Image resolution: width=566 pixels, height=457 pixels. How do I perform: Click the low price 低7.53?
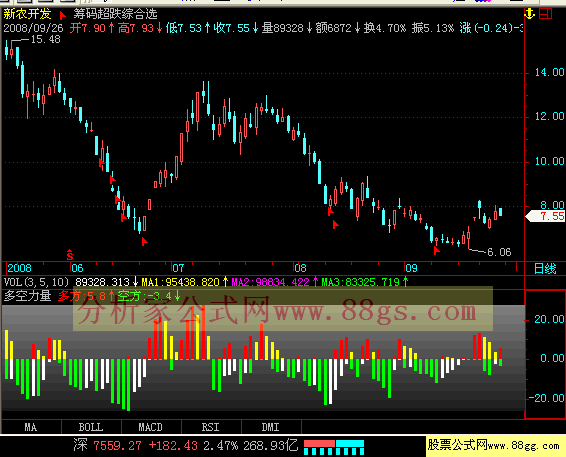pyautogui.click(x=184, y=28)
